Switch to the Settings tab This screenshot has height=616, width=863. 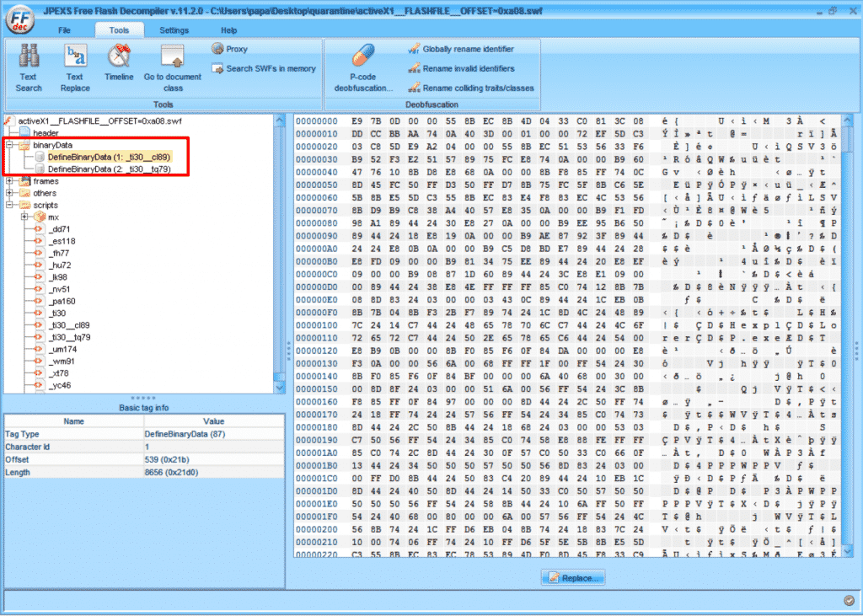(174, 30)
